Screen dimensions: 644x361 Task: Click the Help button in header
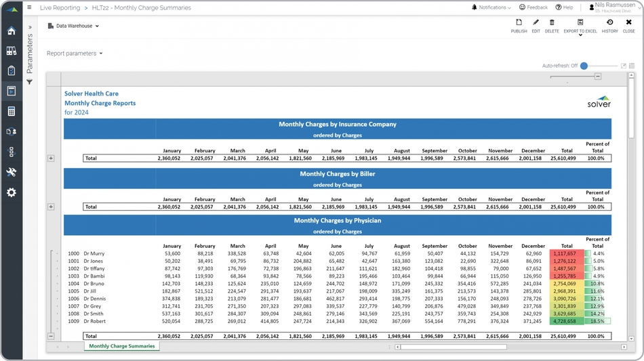(x=564, y=7)
